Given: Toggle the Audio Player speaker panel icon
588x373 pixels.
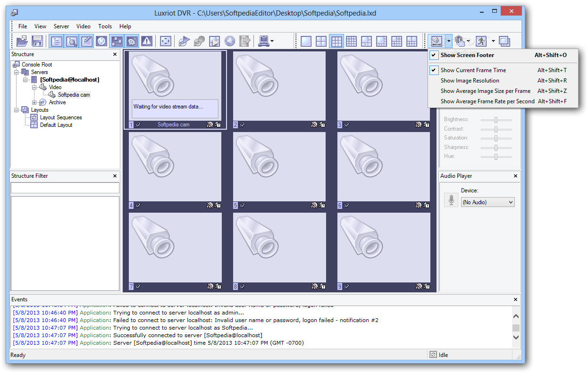Looking at the screenshot, I should [132, 41].
